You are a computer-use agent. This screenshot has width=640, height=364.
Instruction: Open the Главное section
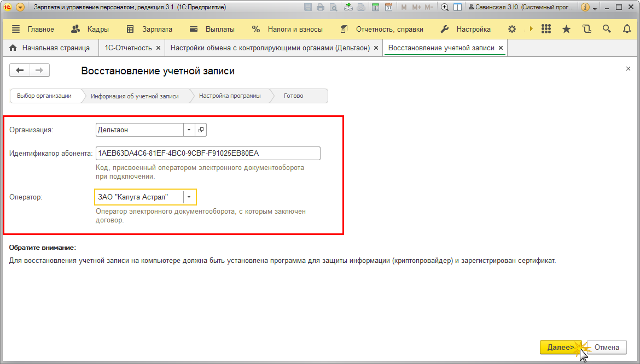tap(41, 30)
